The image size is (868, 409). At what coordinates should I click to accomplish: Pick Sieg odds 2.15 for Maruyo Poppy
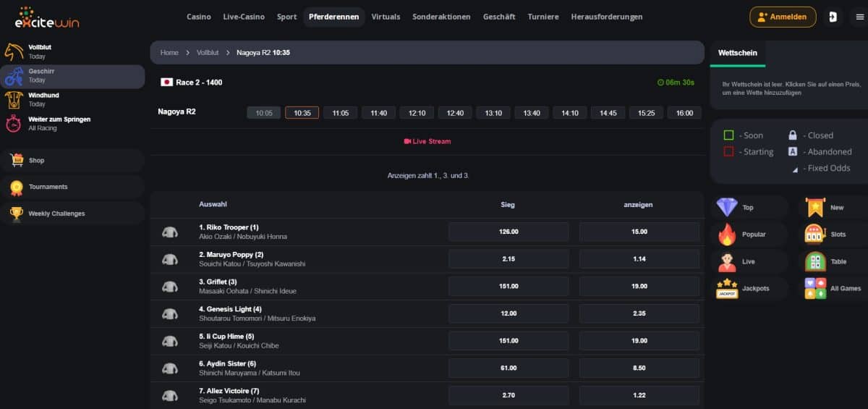point(509,259)
